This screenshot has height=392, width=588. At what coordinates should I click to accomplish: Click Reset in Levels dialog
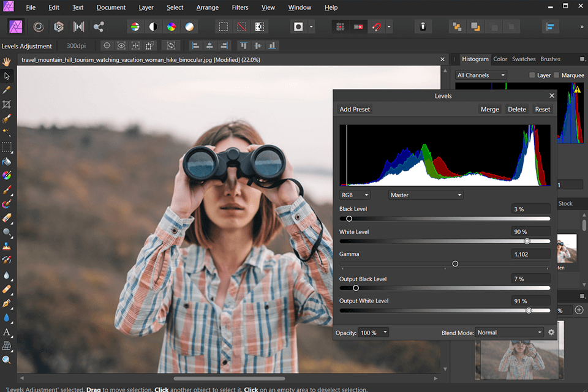click(542, 109)
